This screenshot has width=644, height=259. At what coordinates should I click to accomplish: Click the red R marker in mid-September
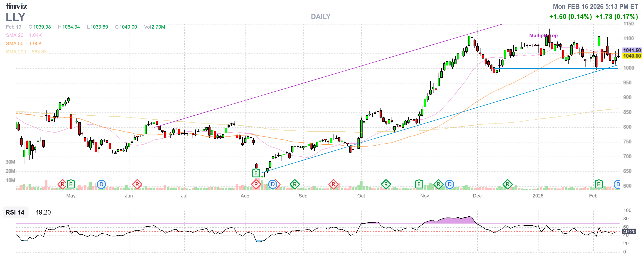tap(333, 185)
